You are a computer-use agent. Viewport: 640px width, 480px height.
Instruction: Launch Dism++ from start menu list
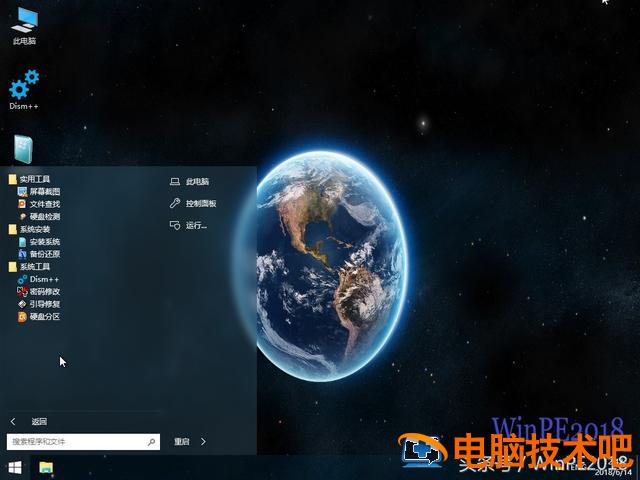tap(38, 279)
